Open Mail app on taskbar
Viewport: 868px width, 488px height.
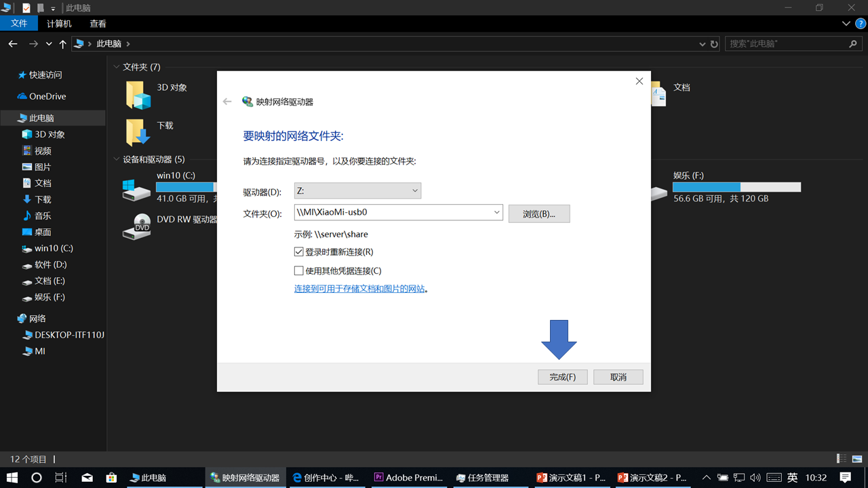coord(87,478)
